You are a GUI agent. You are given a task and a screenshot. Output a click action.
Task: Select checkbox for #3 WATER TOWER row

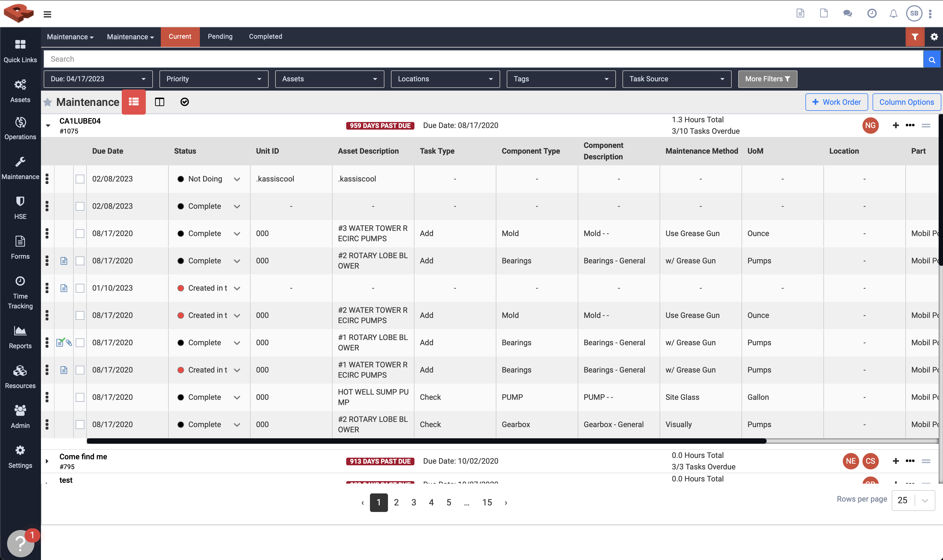[80, 234]
